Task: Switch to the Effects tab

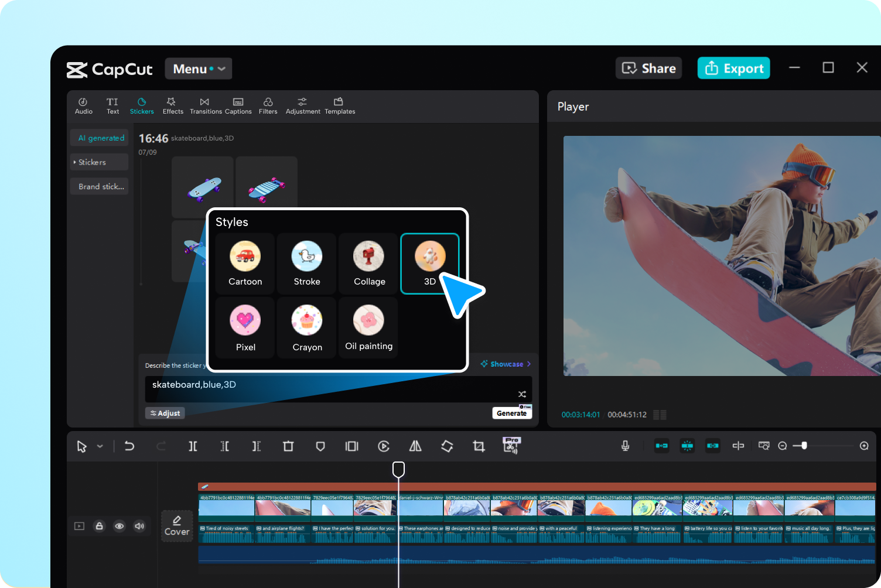Action: (173, 105)
